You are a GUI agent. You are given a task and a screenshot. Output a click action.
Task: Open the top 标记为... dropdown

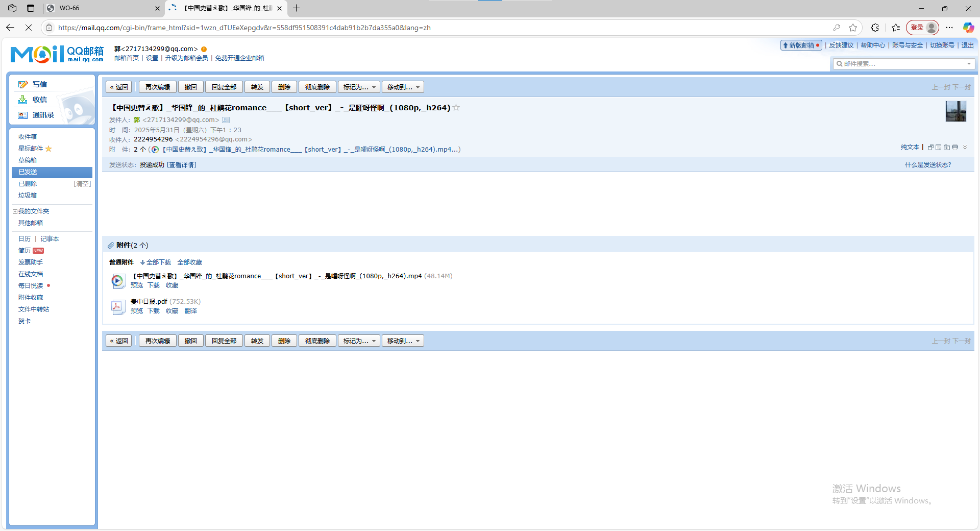tap(359, 87)
